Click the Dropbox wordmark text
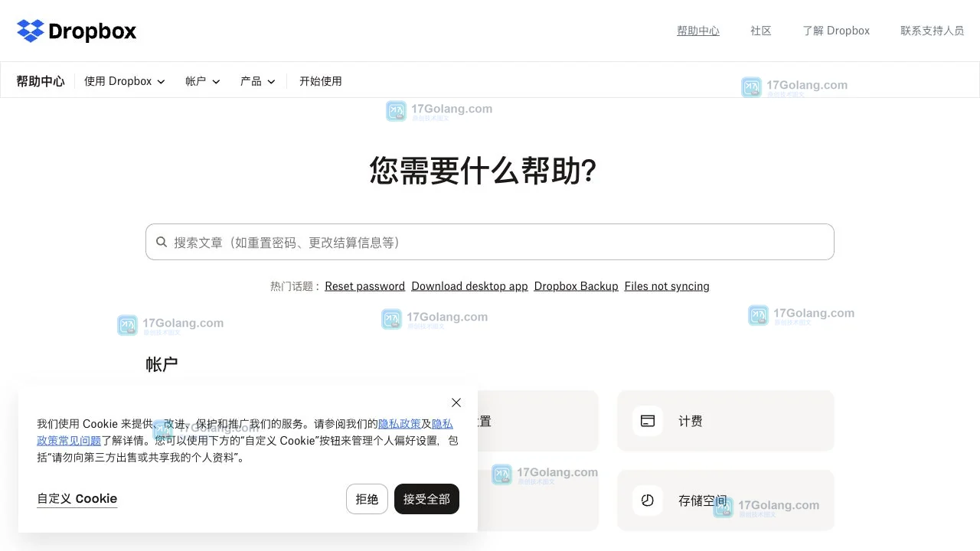Image resolution: width=980 pixels, height=551 pixels. click(x=93, y=31)
